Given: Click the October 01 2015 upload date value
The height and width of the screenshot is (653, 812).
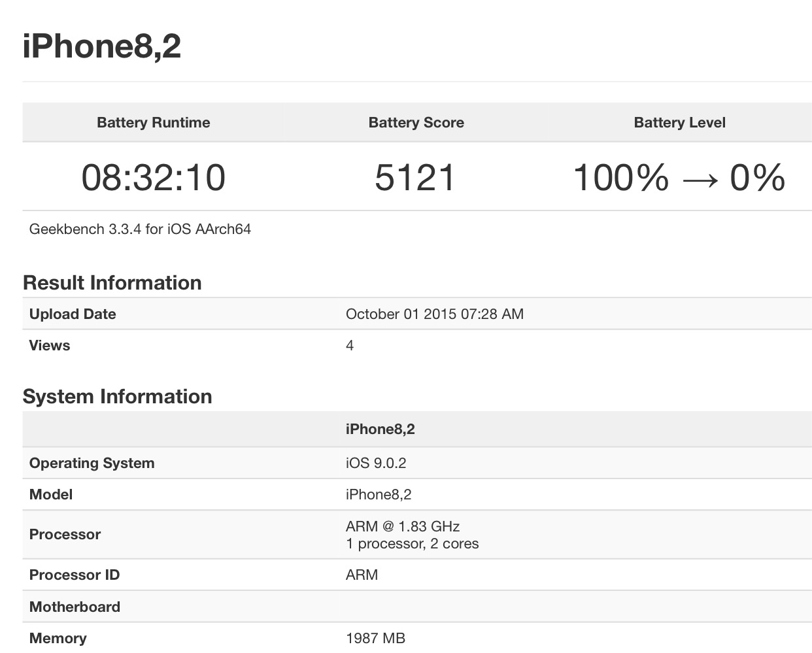Looking at the screenshot, I should click(434, 314).
